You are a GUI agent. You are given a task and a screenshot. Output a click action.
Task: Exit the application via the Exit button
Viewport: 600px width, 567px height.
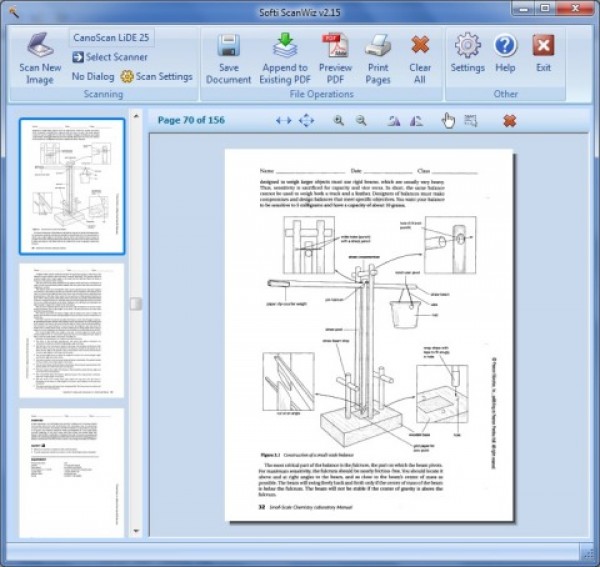point(543,46)
